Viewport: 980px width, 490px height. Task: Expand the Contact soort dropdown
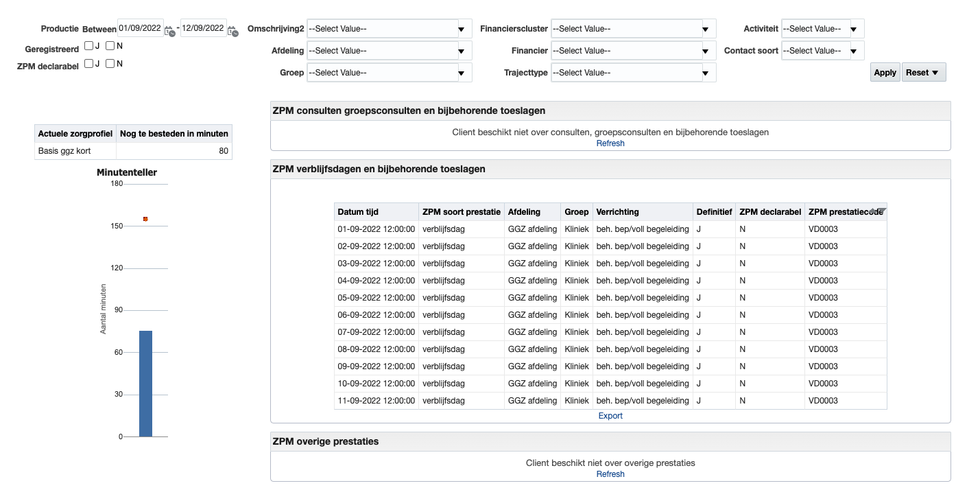(x=822, y=51)
